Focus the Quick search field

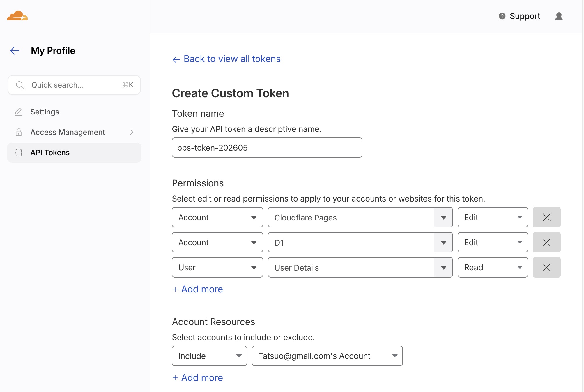[x=74, y=85]
